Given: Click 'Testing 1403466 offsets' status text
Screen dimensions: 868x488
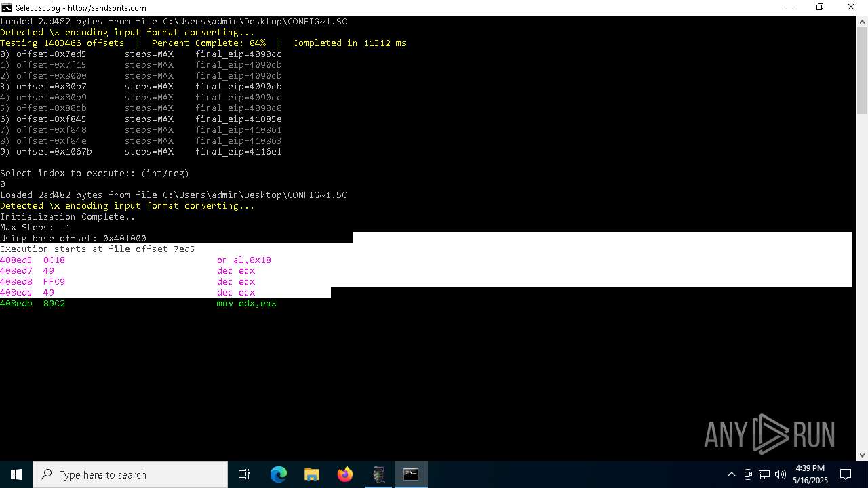Looking at the screenshot, I should click(62, 43).
